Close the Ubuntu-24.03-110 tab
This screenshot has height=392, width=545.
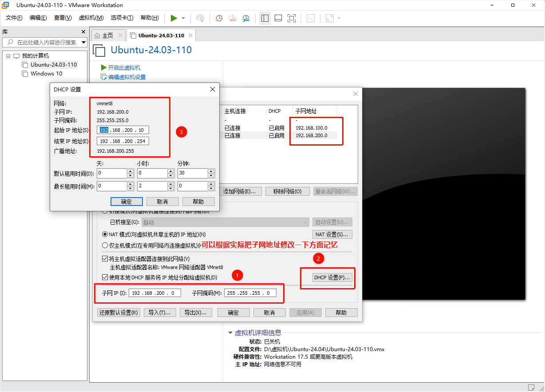point(190,36)
